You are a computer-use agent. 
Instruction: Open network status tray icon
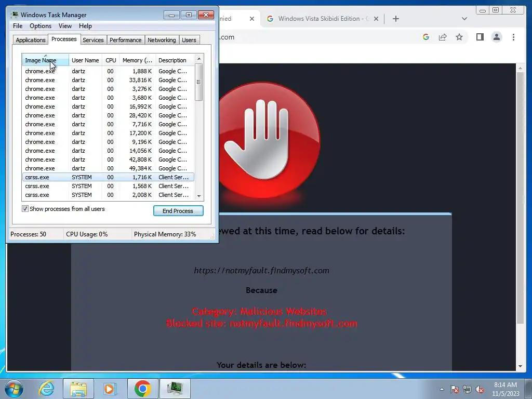tap(467, 389)
